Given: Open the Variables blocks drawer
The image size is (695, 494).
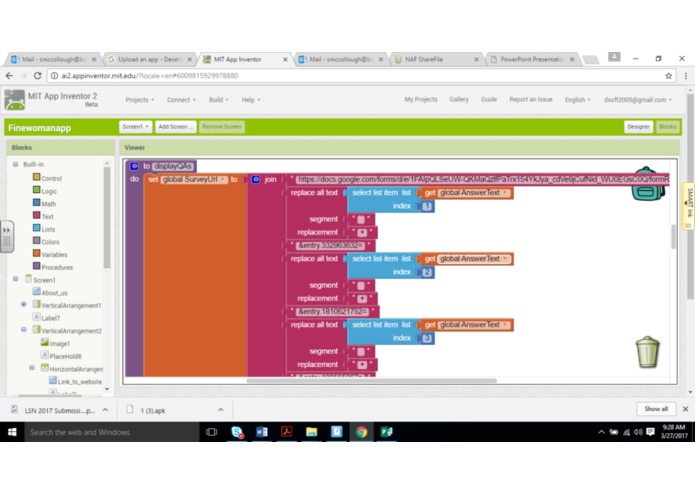Looking at the screenshot, I should (55, 255).
